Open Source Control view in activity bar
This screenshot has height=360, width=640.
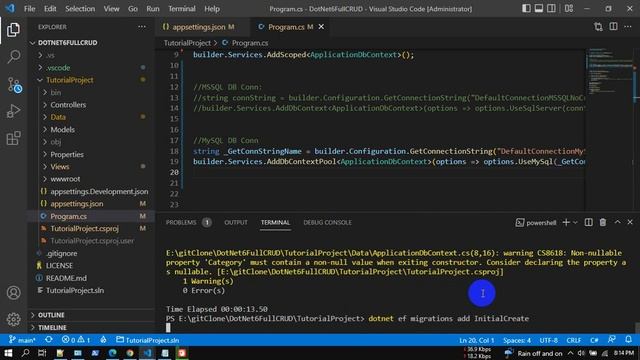click(14, 85)
